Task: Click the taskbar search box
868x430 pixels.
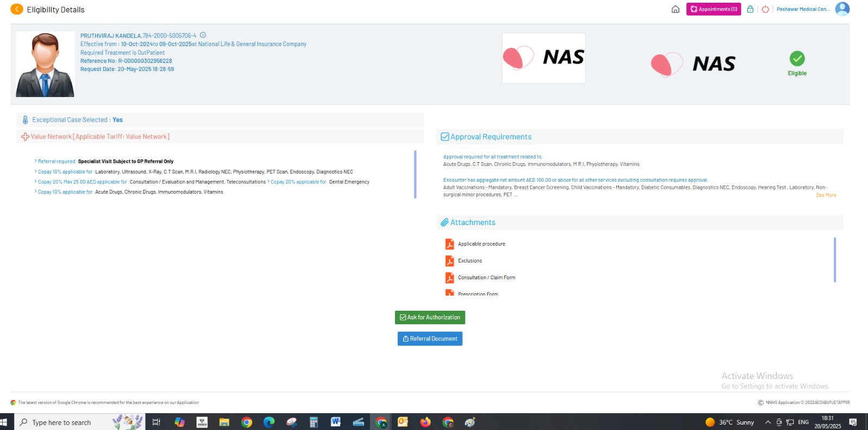Action: coord(80,422)
